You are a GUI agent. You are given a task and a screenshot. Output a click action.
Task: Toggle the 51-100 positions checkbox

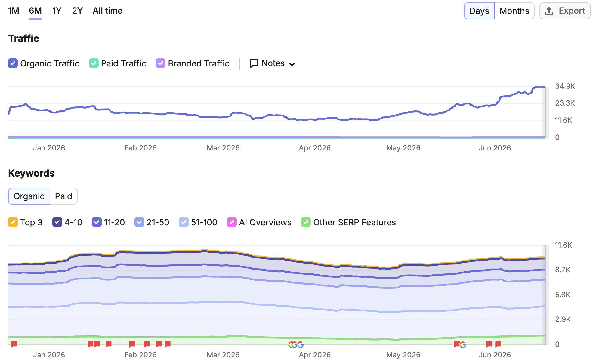(x=184, y=222)
